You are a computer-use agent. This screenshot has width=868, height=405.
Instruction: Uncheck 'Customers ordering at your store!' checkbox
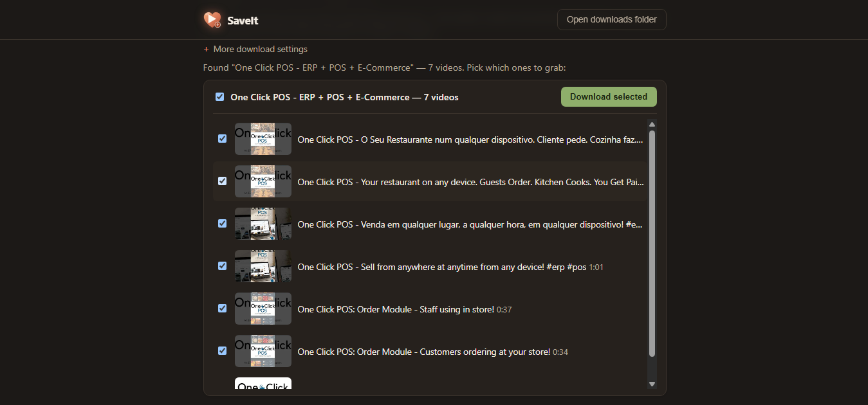pos(223,351)
